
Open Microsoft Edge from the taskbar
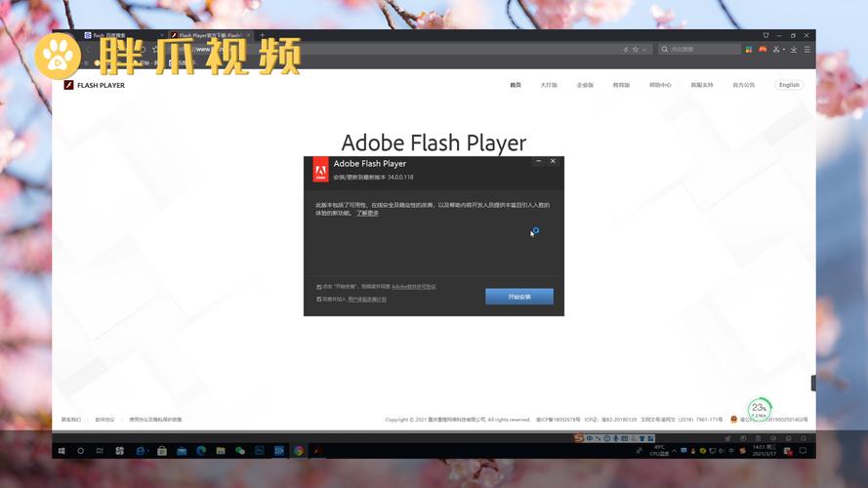point(201,451)
